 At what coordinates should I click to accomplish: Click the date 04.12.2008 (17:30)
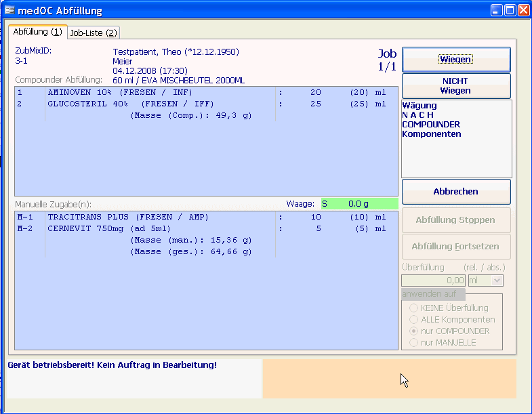point(150,71)
